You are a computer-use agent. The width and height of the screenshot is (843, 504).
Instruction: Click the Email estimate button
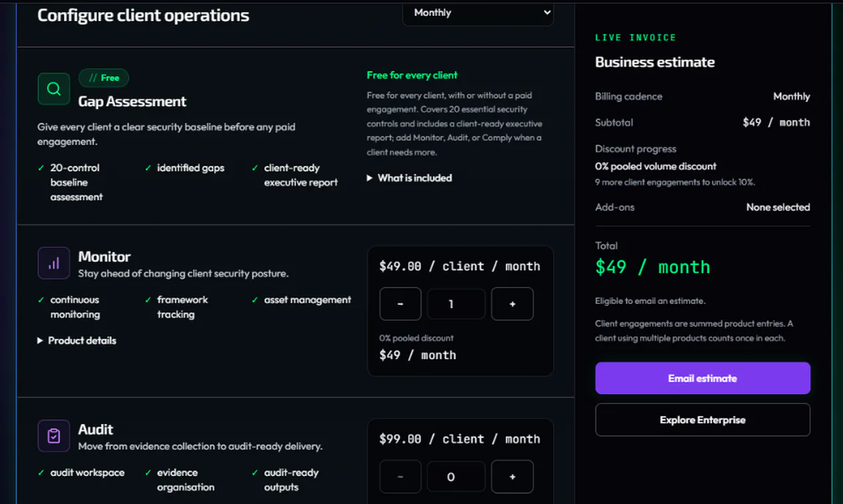tap(702, 378)
